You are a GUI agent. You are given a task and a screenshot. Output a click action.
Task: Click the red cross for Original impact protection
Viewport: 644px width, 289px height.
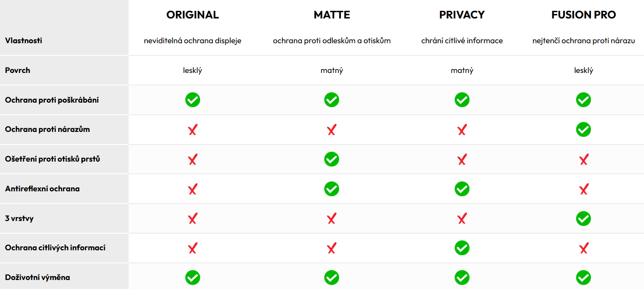tap(192, 130)
